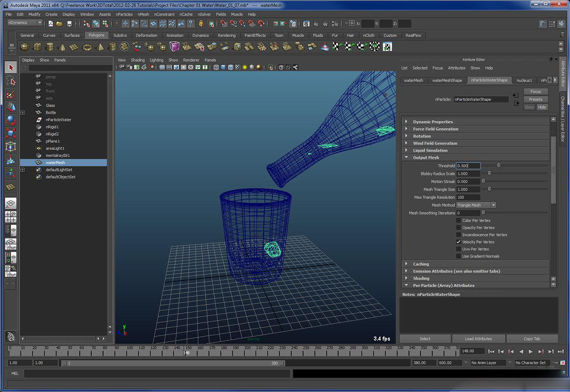570x392 pixels.
Task: Click the question mark help icon
Action: tap(190, 23)
